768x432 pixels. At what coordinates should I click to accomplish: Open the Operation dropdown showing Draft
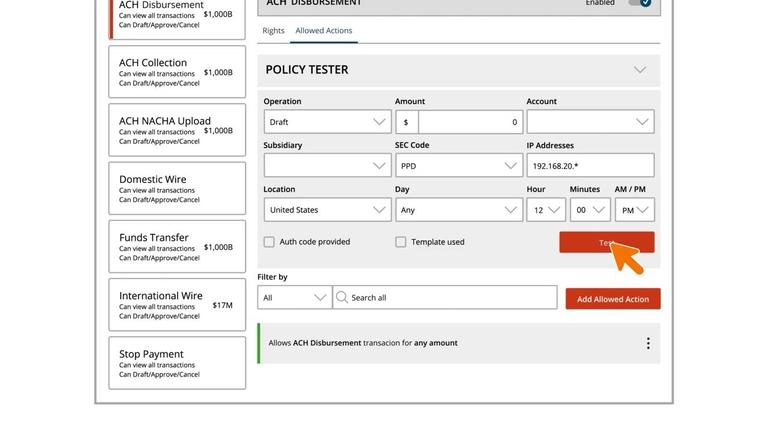327,122
